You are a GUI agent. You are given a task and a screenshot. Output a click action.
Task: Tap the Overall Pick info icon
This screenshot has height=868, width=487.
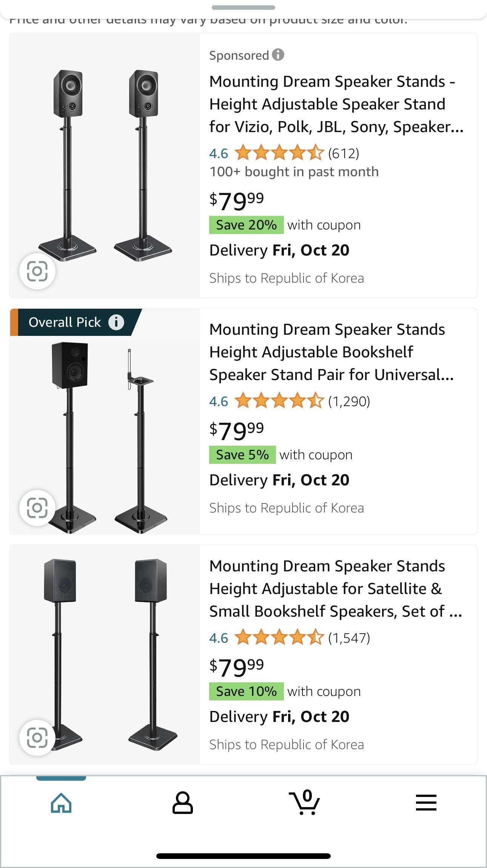click(116, 322)
